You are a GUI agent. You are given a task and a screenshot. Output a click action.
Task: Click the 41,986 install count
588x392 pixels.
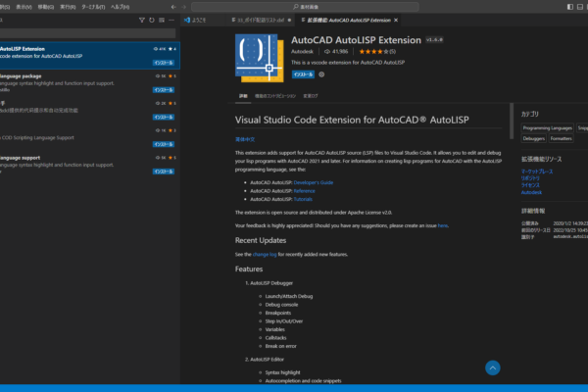coord(336,52)
